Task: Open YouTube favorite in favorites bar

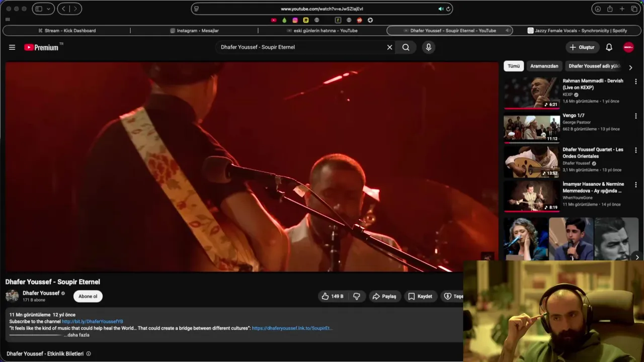Action: pyautogui.click(x=274, y=20)
